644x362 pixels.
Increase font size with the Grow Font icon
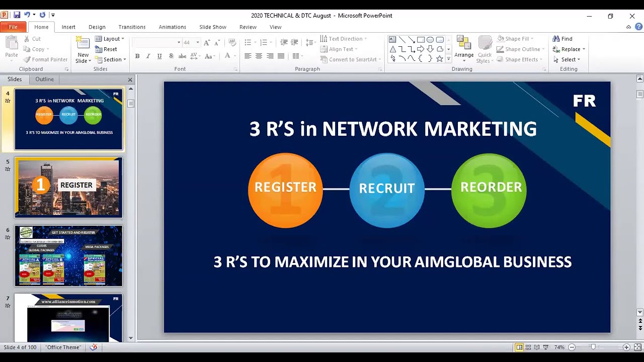[x=207, y=43]
